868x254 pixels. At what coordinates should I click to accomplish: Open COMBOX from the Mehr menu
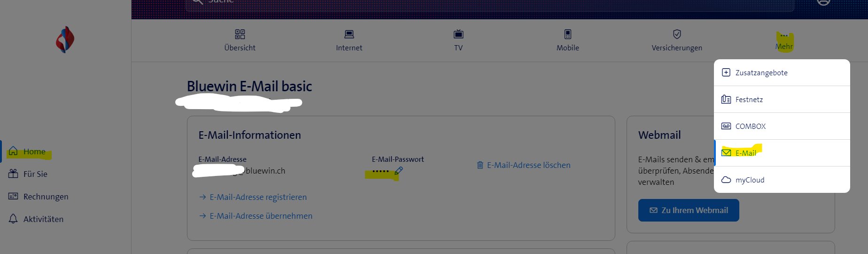point(750,126)
